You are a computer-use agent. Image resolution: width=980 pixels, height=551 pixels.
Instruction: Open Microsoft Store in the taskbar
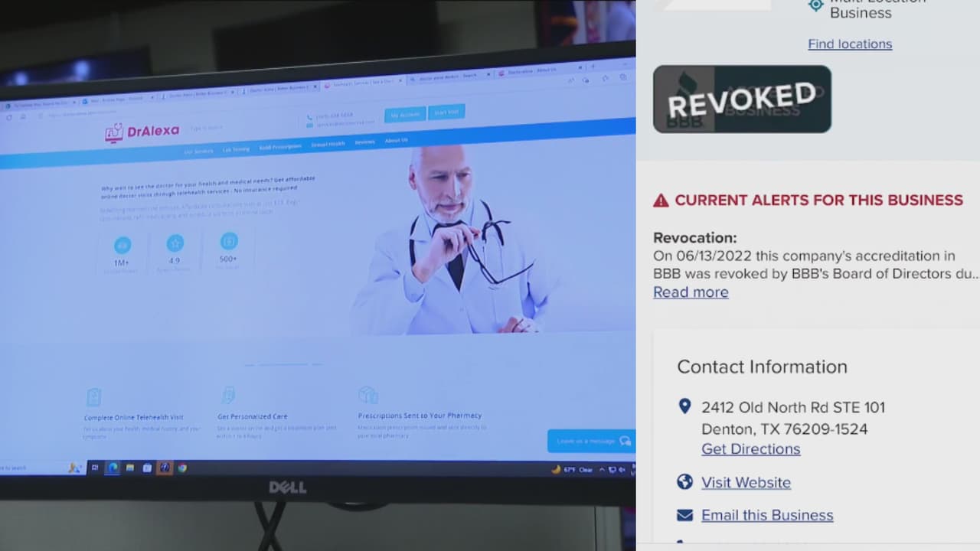pyautogui.click(x=147, y=468)
